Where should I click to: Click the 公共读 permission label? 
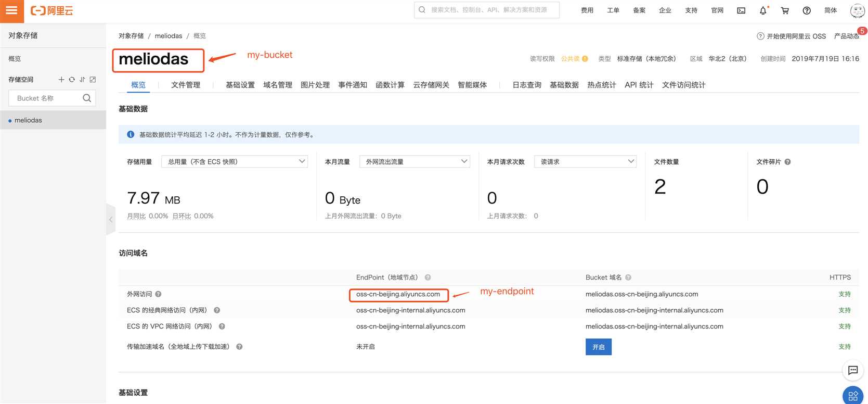click(570, 59)
